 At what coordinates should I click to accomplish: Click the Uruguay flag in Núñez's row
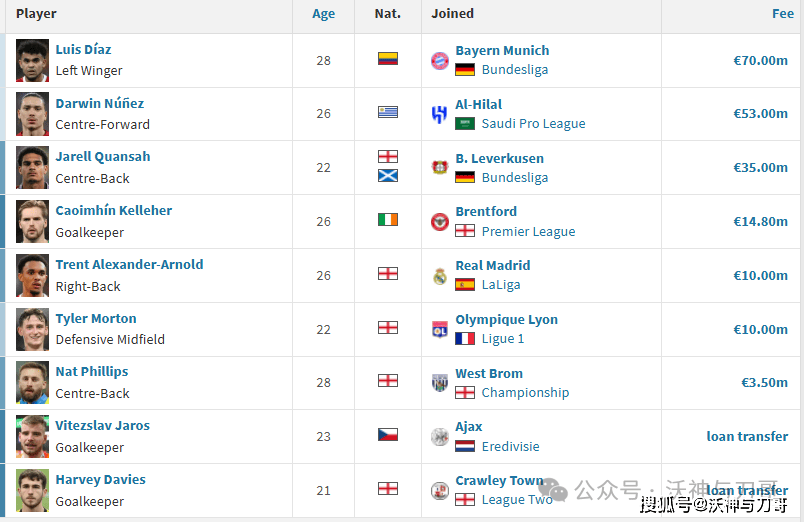click(x=388, y=112)
